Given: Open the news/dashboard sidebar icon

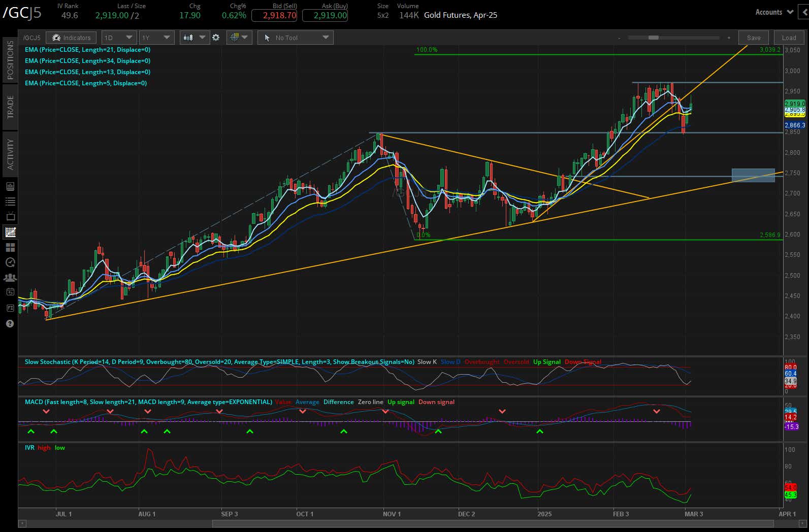Looking at the screenshot, I should pyautogui.click(x=10, y=186).
